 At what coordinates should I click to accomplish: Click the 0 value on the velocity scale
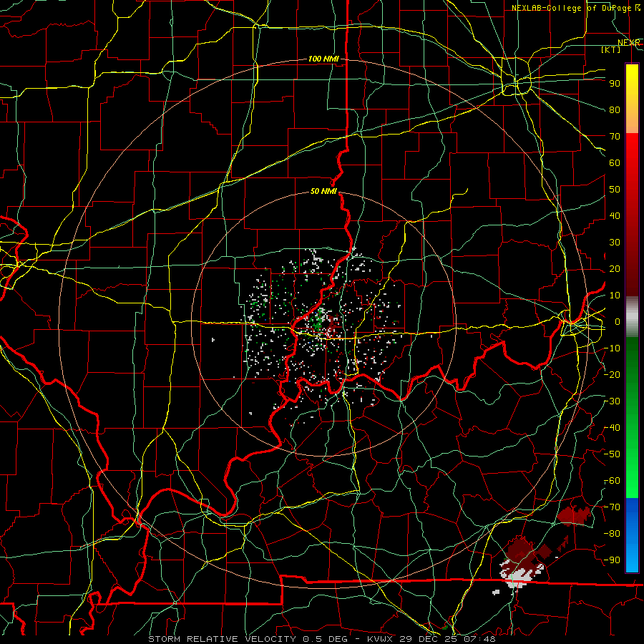pyautogui.click(x=617, y=322)
